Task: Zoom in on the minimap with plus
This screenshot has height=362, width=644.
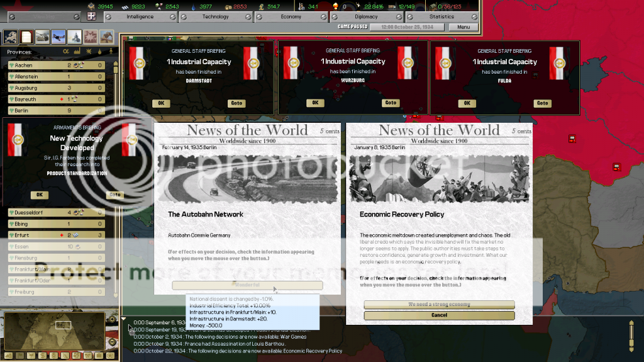Action: tap(112, 319)
